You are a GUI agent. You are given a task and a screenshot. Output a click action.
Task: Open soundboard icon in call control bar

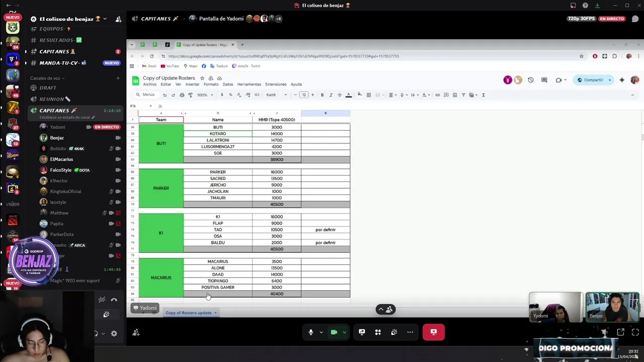pos(394,332)
